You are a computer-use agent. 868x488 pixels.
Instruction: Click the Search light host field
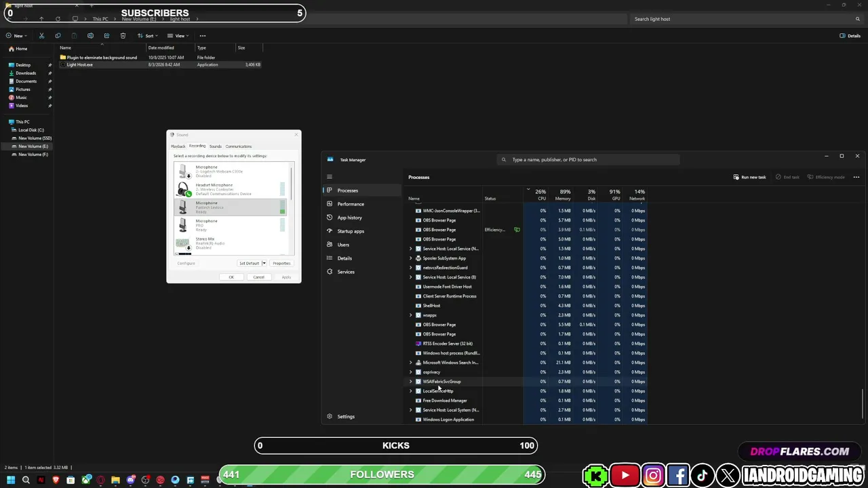pyautogui.click(x=746, y=19)
